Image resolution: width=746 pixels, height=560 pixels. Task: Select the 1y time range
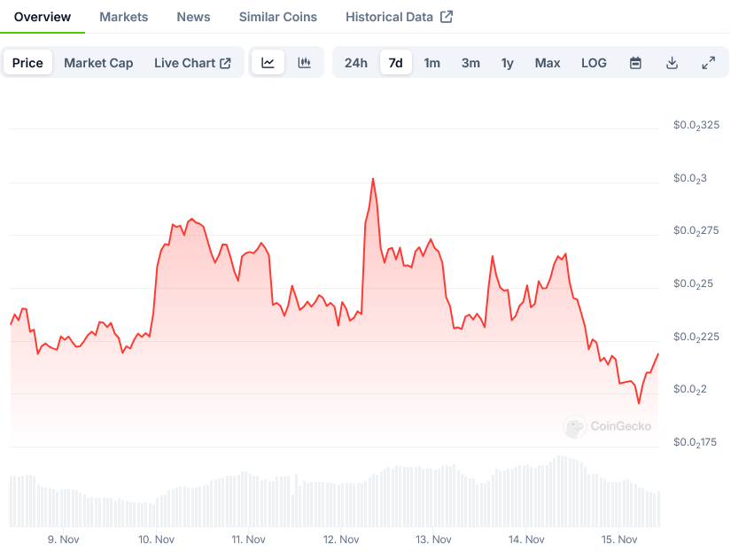507,63
